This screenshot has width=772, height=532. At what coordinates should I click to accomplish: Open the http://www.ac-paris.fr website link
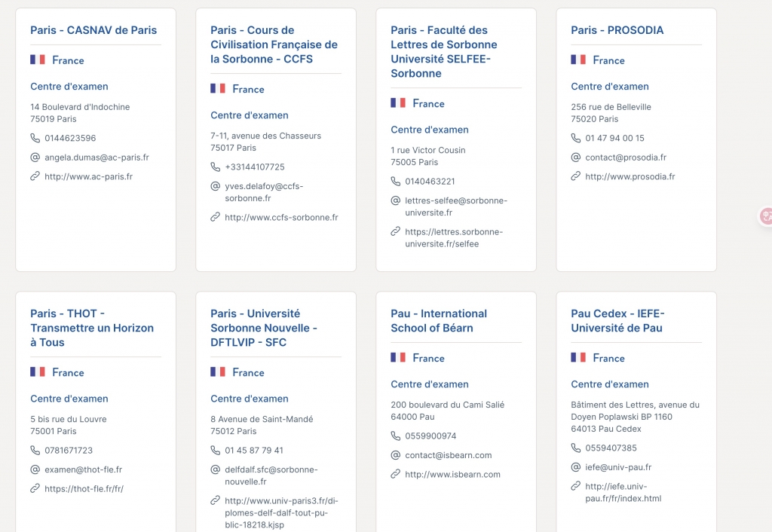pyautogui.click(x=88, y=176)
